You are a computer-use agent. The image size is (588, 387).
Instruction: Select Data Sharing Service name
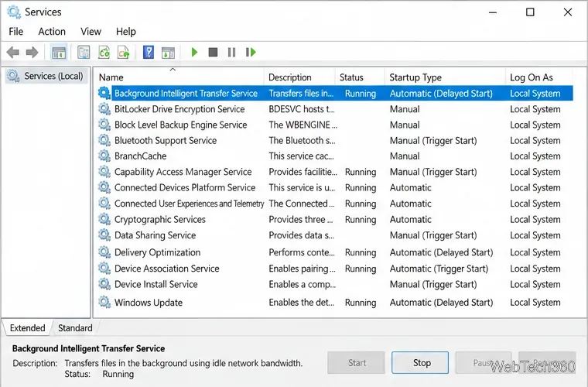[156, 235]
